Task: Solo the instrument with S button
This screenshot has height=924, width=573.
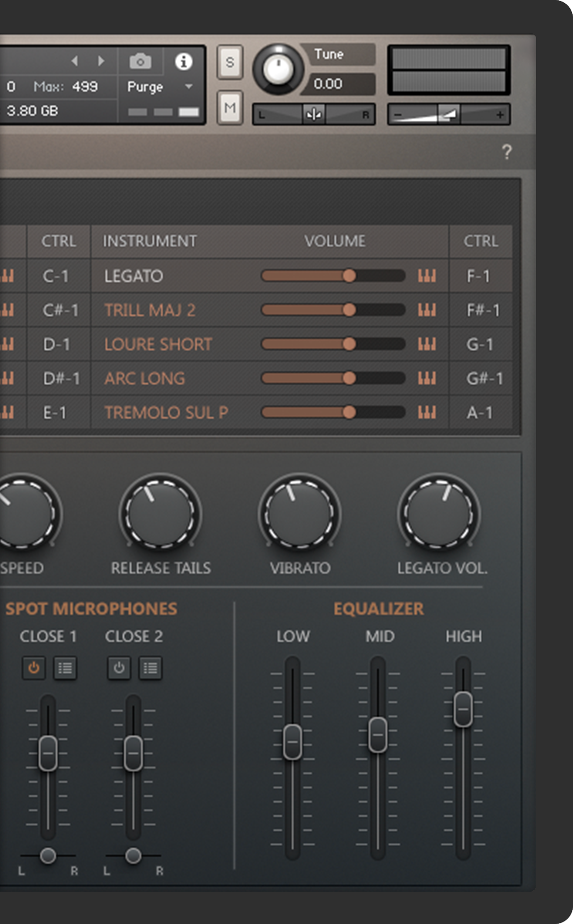Action: pyautogui.click(x=230, y=62)
